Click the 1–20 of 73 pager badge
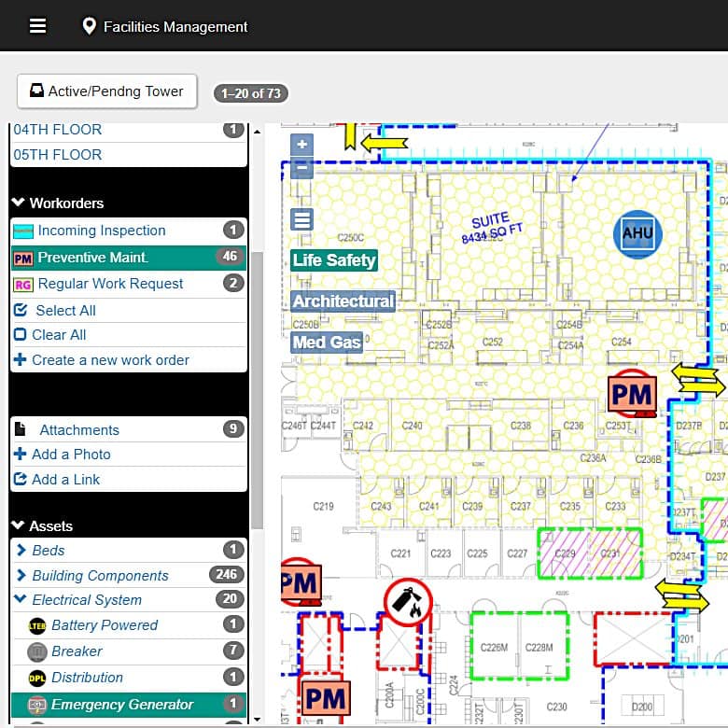Viewport: 728px width, 728px height. [251, 93]
